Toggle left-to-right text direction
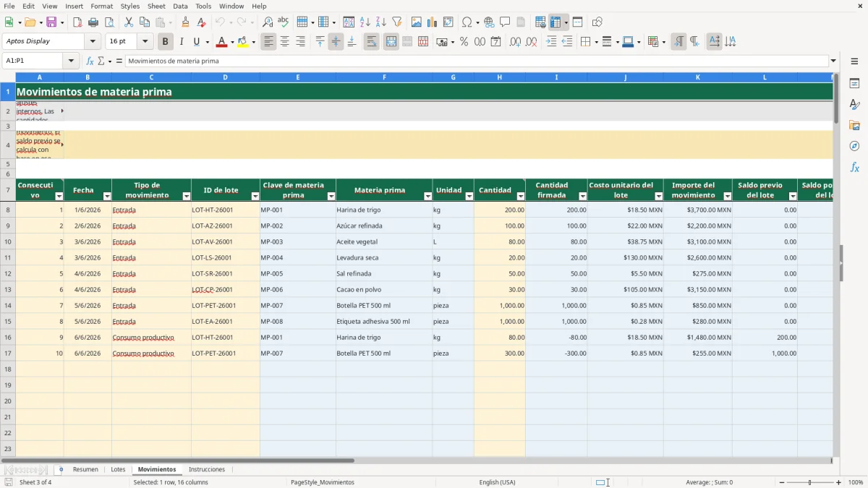The width and height of the screenshot is (868, 488). [678, 42]
